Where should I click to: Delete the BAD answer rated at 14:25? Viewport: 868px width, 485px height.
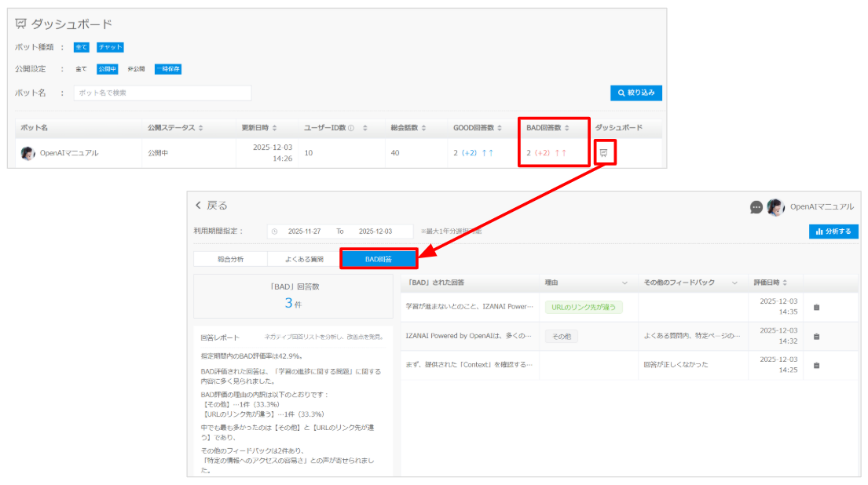pos(816,365)
